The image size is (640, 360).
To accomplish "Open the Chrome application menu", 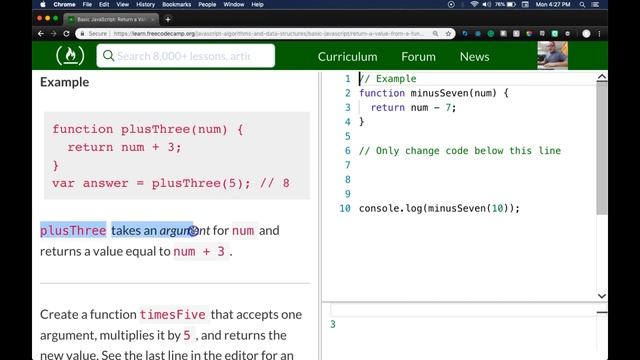I will coord(64,4).
